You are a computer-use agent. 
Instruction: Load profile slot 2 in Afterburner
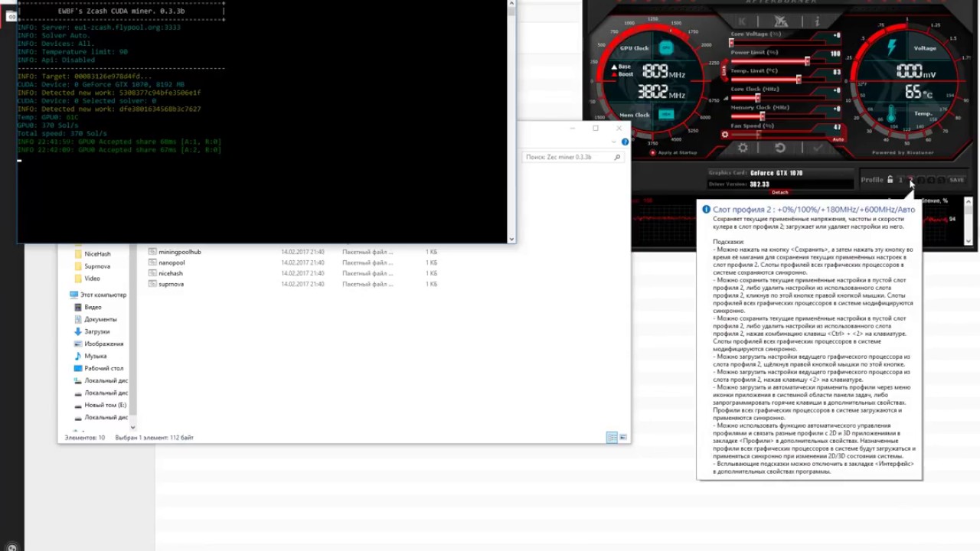pos(910,180)
